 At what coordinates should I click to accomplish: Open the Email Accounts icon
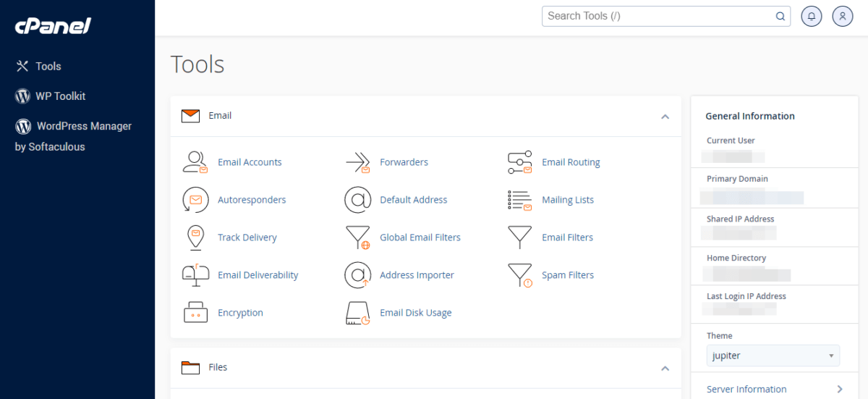click(195, 162)
